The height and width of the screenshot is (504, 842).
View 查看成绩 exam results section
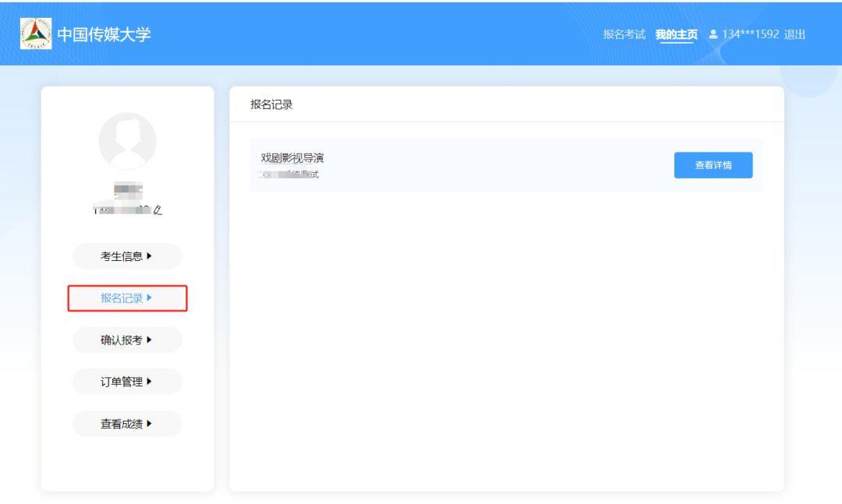coord(127,424)
